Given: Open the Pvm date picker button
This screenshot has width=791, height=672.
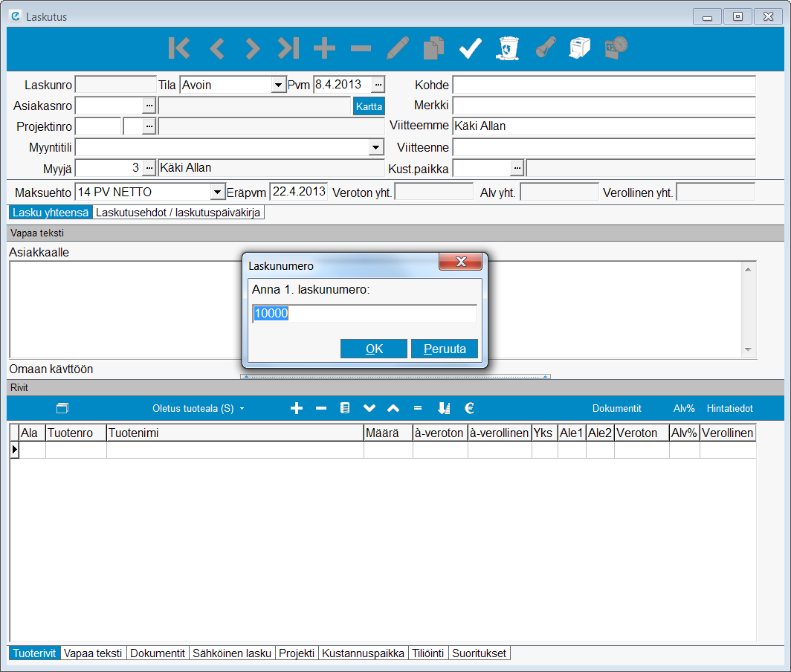Looking at the screenshot, I should coord(378,85).
